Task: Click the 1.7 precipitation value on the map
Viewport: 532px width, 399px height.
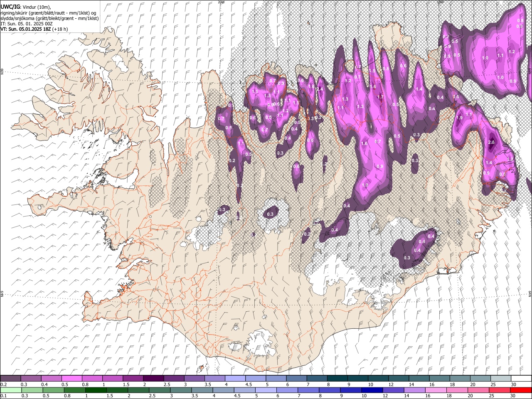Action: pyautogui.click(x=380, y=97)
